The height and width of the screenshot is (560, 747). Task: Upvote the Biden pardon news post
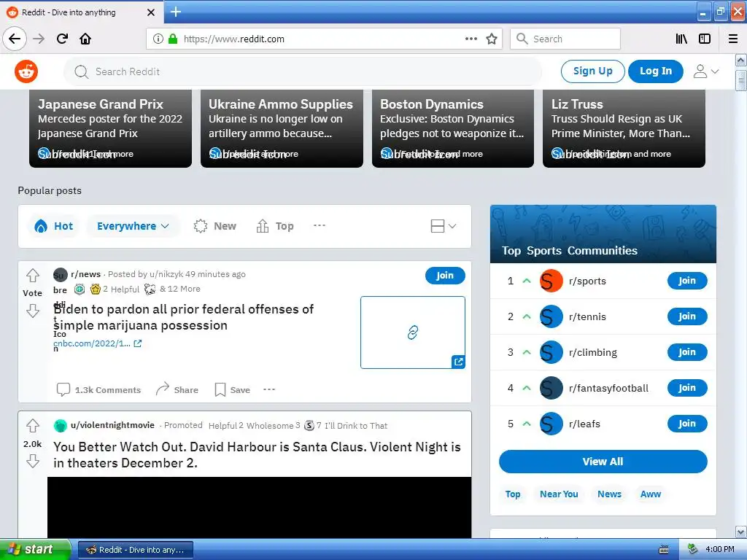32,275
